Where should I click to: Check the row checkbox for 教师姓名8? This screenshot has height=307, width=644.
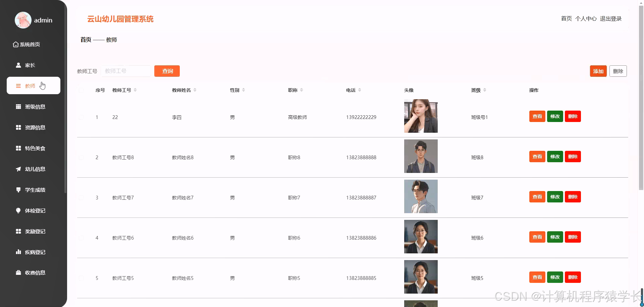point(81,157)
